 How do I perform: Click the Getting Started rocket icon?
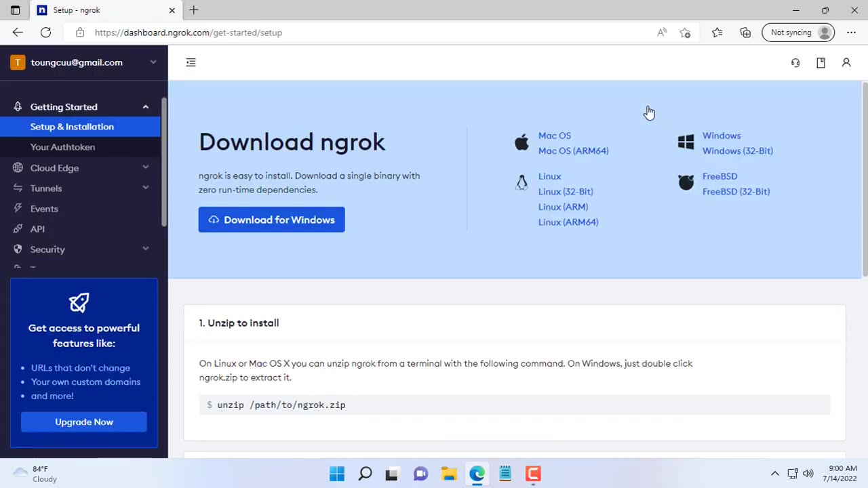click(x=18, y=106)
